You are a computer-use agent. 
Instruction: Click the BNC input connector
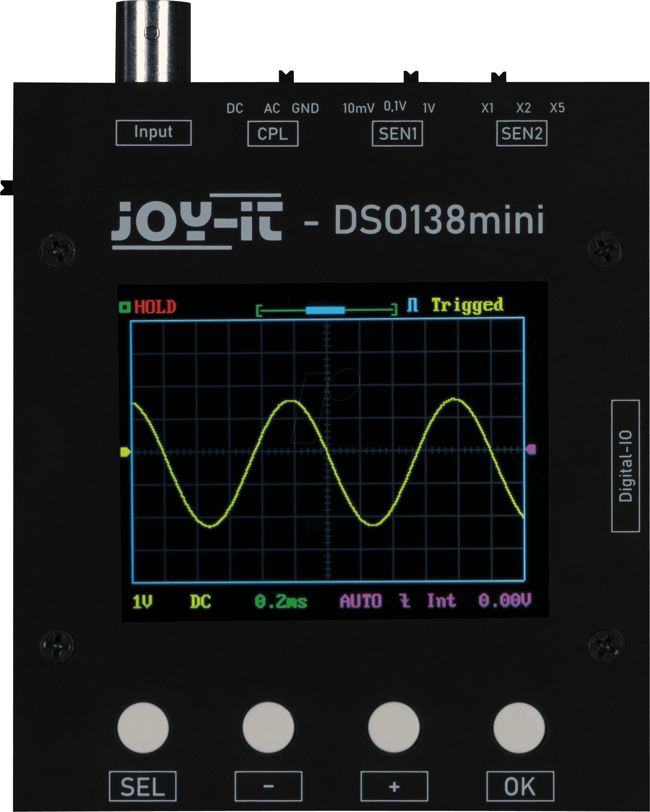[x=153, y=41]
